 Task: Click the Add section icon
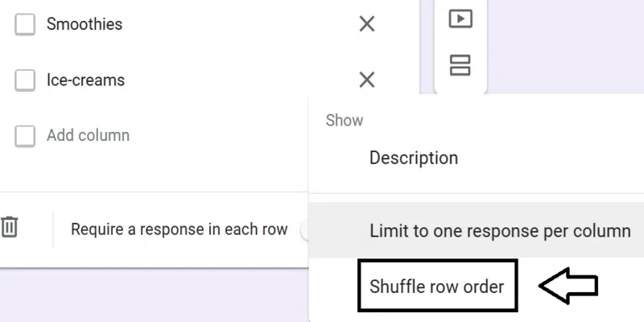460,65
